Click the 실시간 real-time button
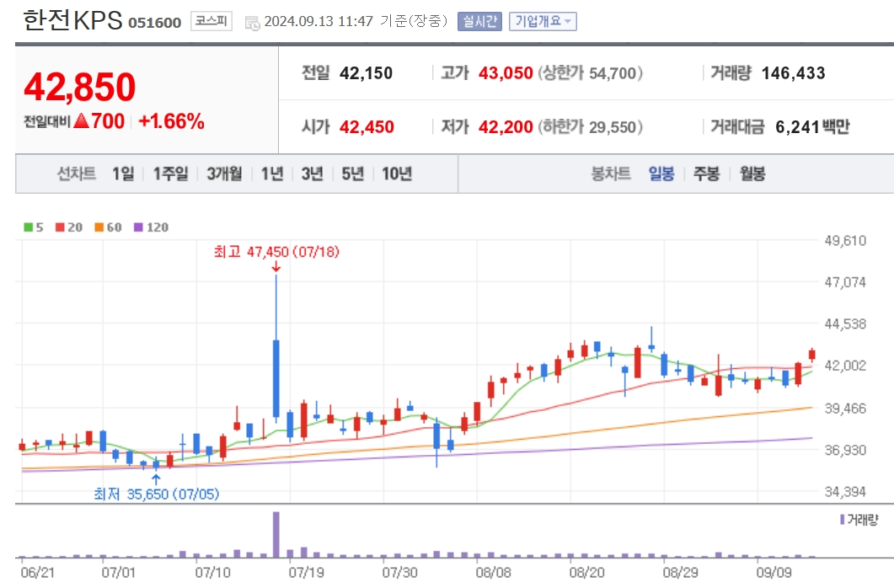 coord(479,22)
